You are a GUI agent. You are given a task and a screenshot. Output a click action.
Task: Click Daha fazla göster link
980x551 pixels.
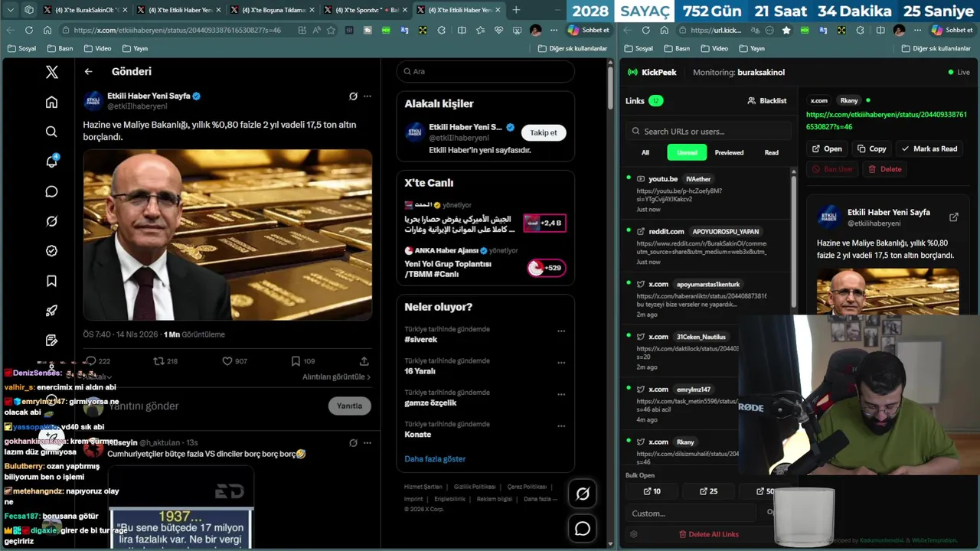coord(435,458)
